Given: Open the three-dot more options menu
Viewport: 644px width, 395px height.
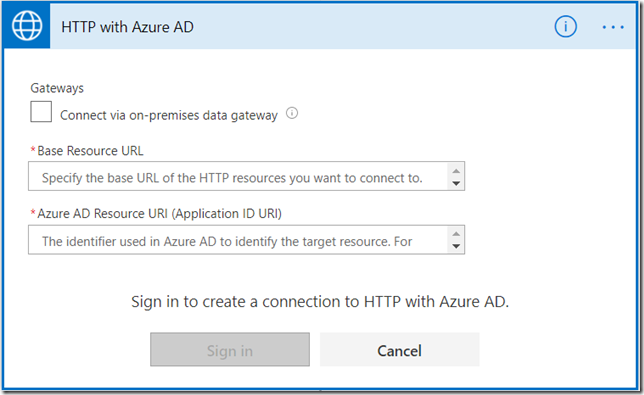Looking at the screenshot, I should click(613, 27).
